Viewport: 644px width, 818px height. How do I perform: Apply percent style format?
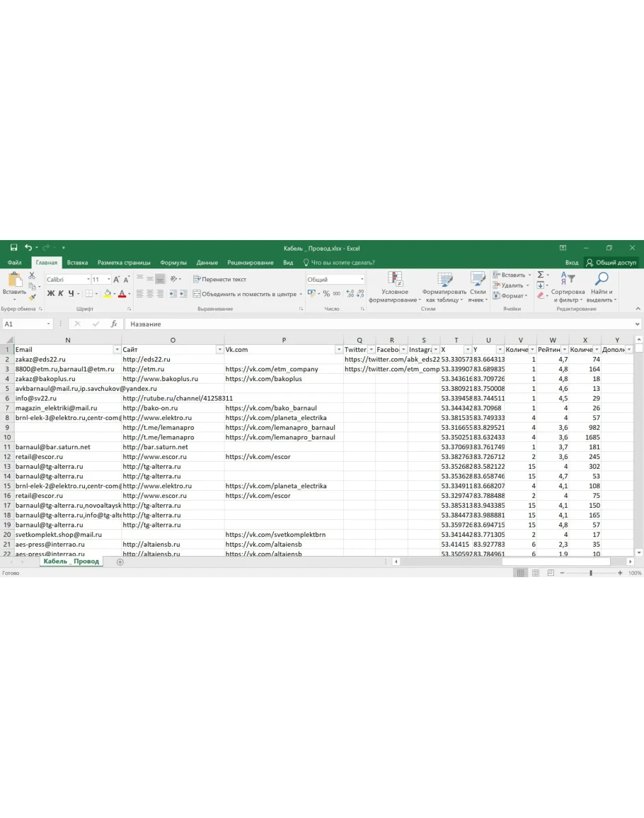click(326, 294)
